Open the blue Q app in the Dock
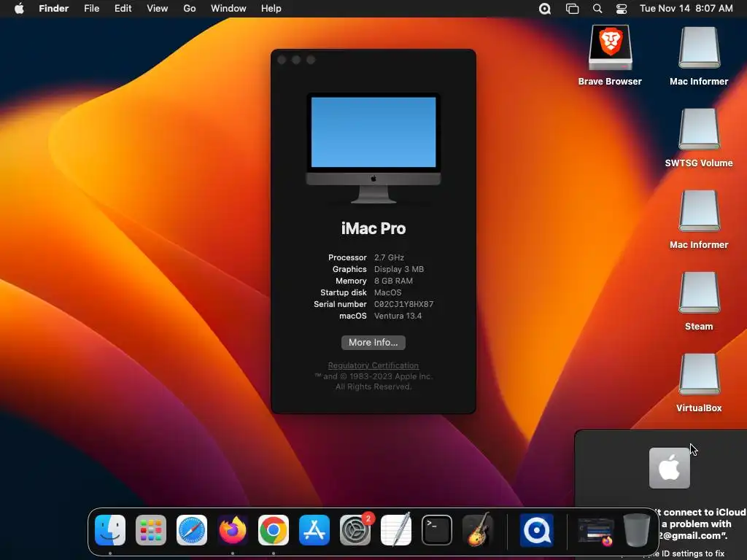Screen dimensions: 747x560 (536, 530)
